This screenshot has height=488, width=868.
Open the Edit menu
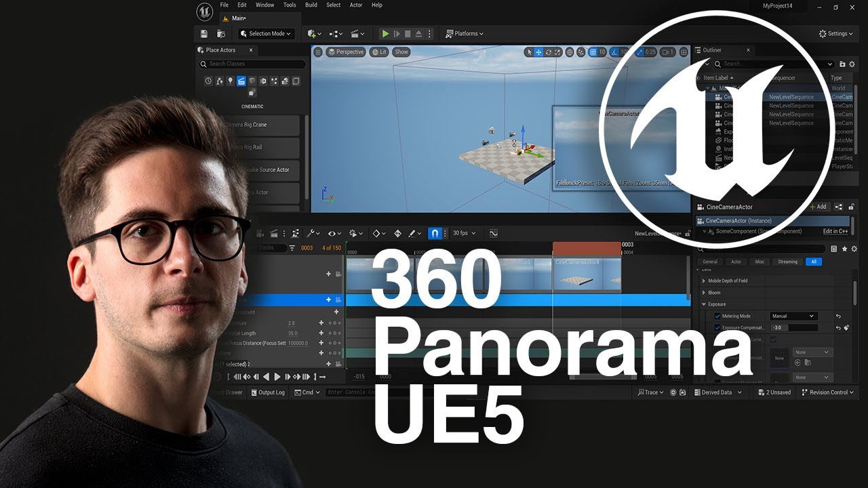(242, 5)
